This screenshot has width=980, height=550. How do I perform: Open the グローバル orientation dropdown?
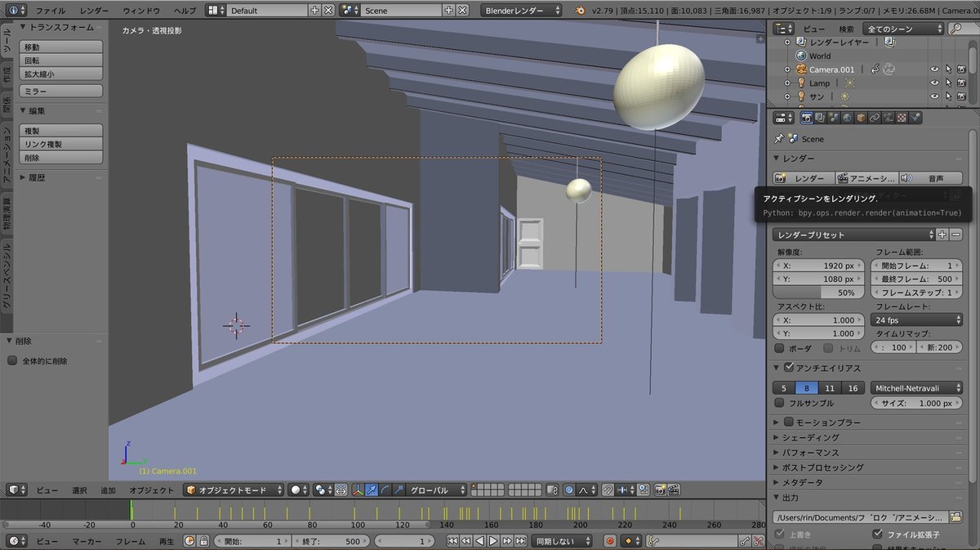[x=437, y=490]
